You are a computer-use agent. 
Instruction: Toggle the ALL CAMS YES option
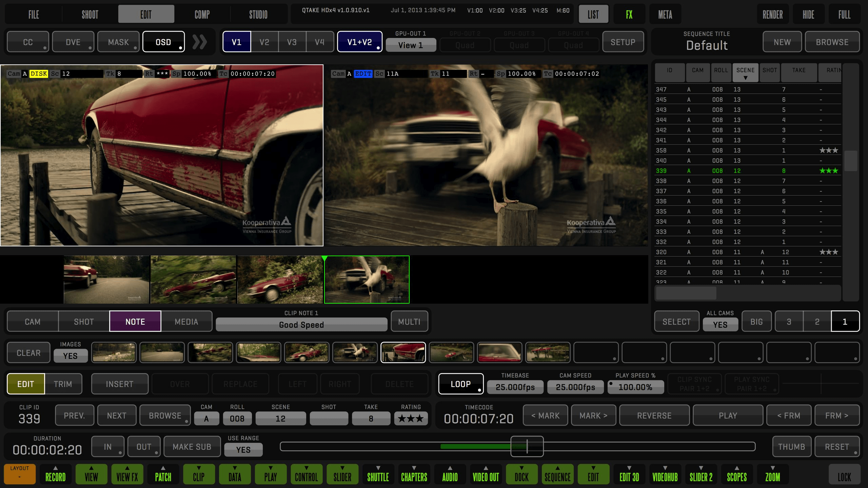coord(720,324)
